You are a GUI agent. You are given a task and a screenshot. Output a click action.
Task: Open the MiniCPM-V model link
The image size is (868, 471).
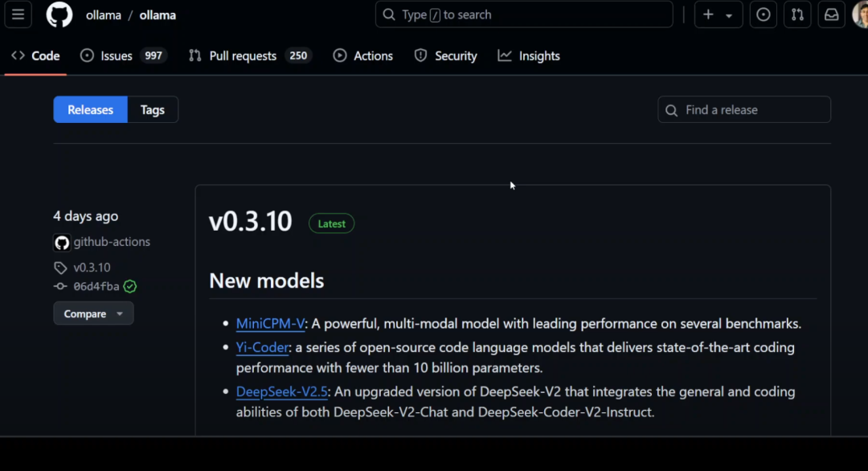pos(270,323)
